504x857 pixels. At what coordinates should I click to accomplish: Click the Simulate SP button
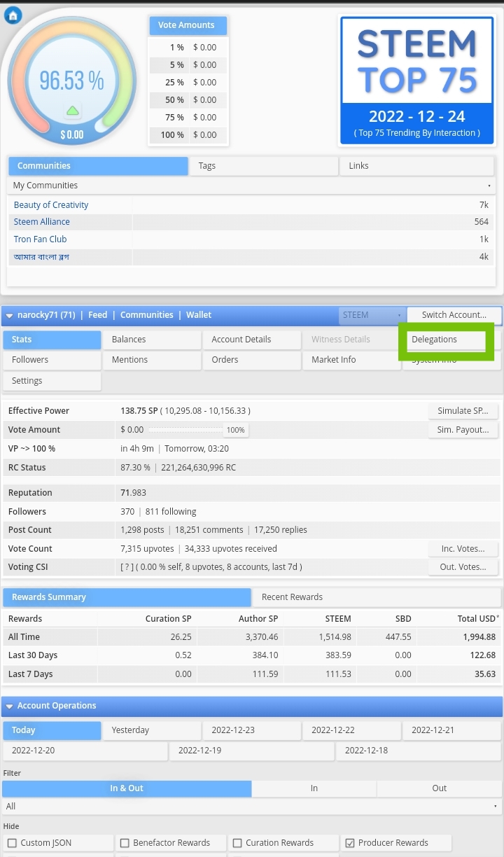(463, 411)
